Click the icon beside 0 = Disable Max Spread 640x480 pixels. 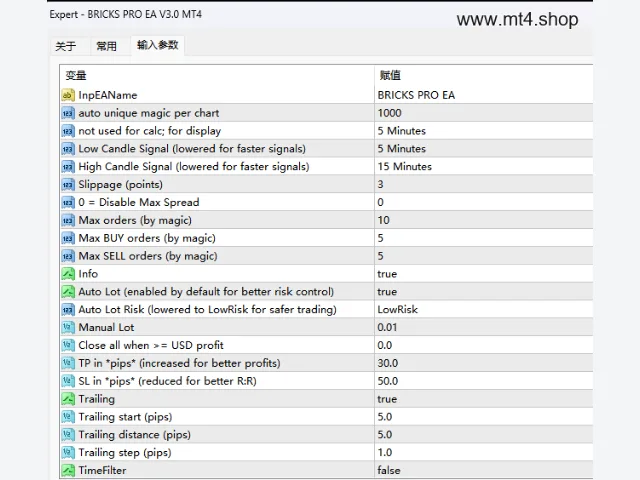tap(68, 202)
